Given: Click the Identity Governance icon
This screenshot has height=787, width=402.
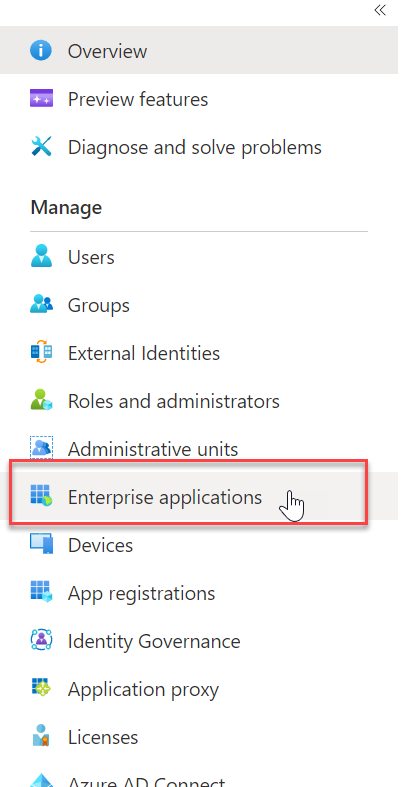Looking at the screenshot, I should (41, 640).
